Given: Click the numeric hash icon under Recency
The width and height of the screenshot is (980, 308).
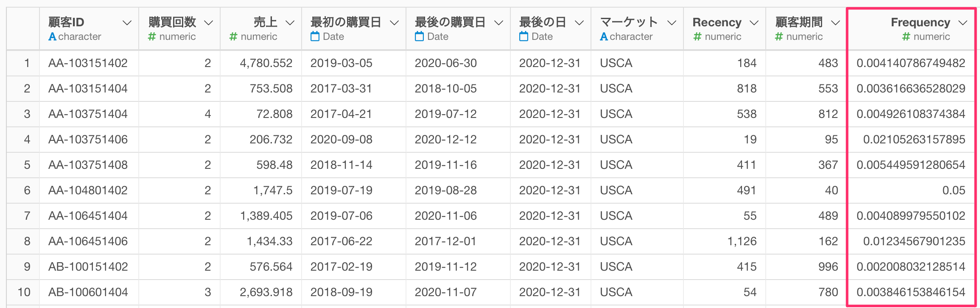Looking at the screenshot, I should pos(697,37).
